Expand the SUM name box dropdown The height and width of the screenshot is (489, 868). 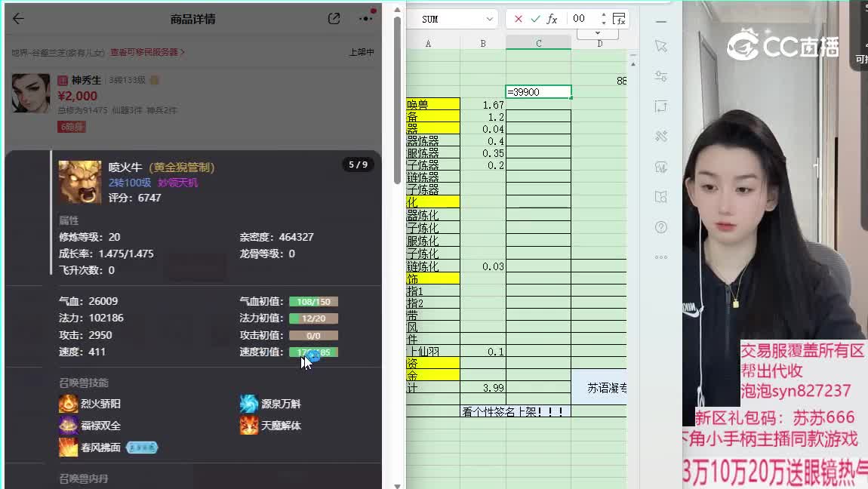coord(489,19)
